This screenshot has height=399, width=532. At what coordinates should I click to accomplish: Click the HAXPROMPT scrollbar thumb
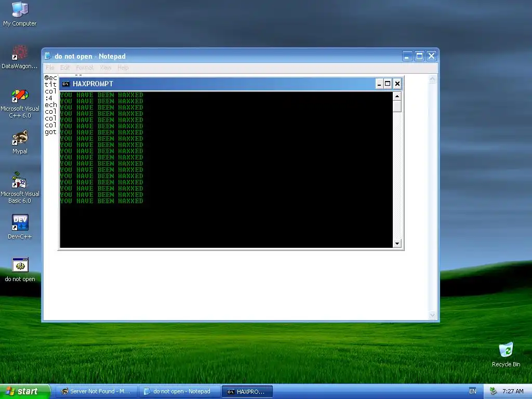[397, 107]
